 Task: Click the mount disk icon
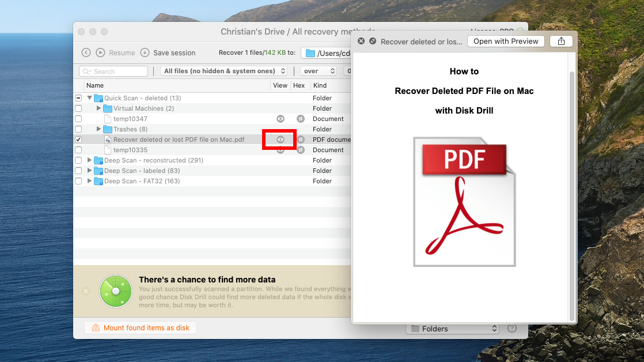tap(96, 327)
